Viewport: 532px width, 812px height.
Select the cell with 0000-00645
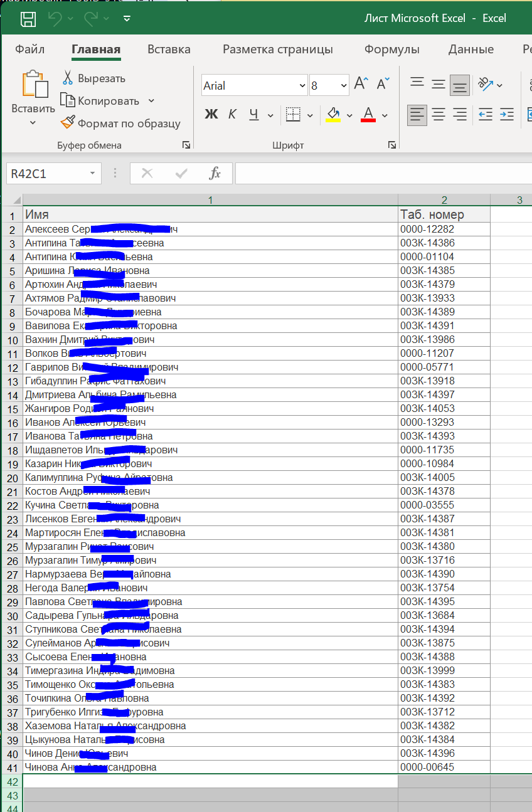pyautogui.click(x=444, y=767)
